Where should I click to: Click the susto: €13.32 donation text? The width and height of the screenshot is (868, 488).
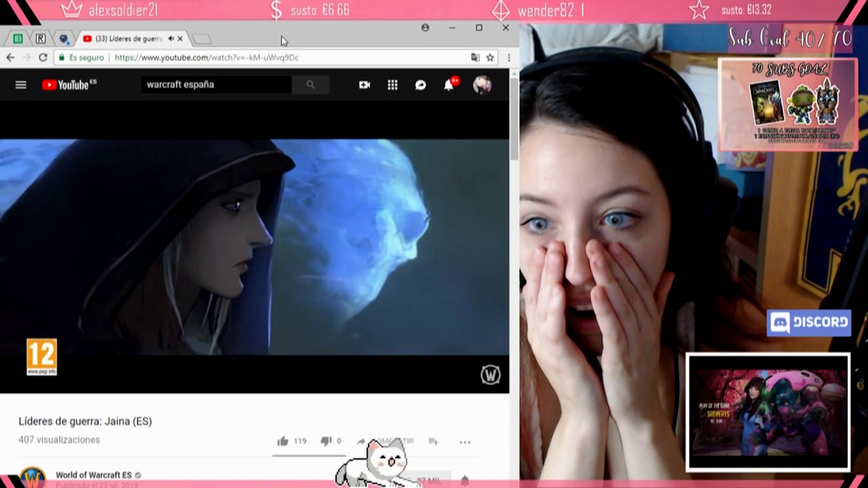point(746,10)
